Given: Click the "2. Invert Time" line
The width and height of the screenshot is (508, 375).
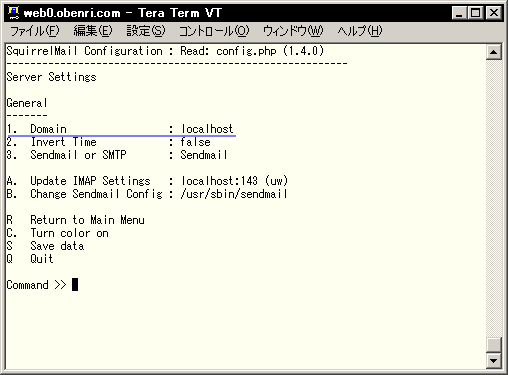Looking at the screenshot, I should (109, 142).
